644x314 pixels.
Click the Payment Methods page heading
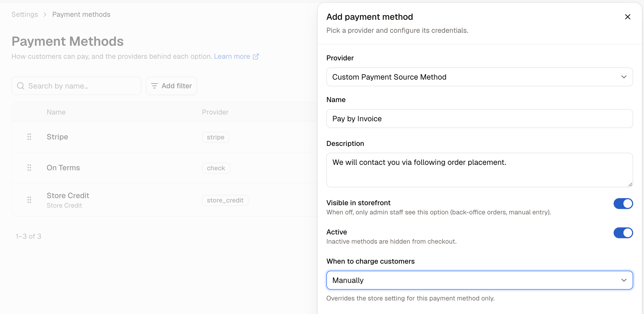67,41
